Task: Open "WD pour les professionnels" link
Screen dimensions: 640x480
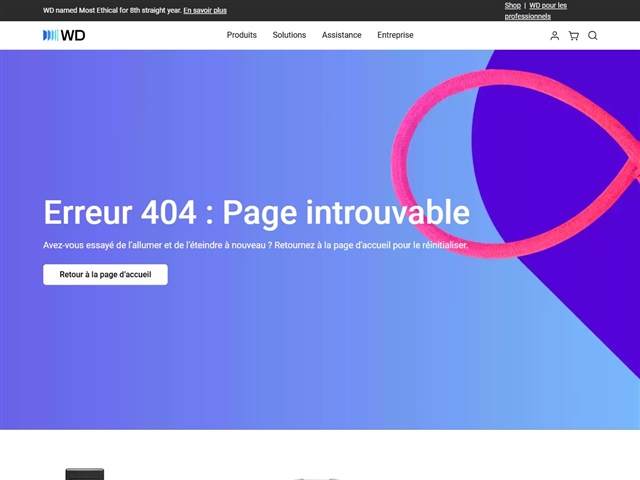Action: point(547,6)
